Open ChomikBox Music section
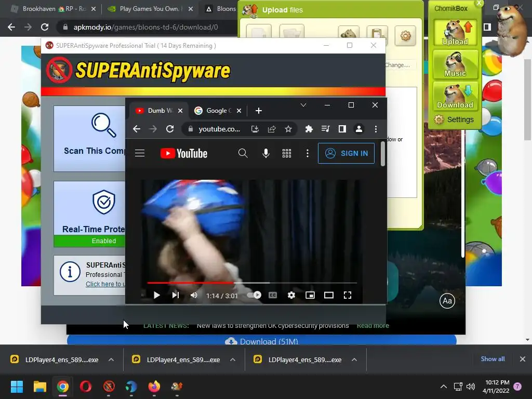532x399 pixels. (455, 64)
